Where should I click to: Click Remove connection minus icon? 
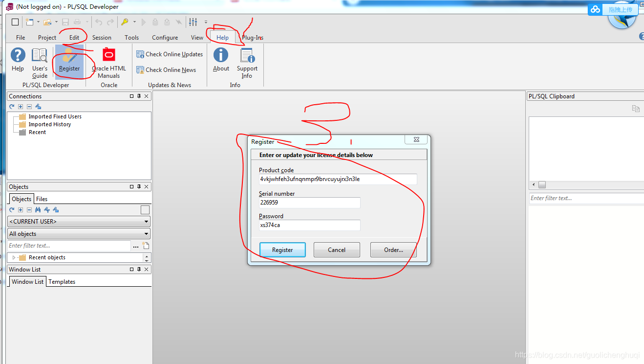click(x=29, y=107)
